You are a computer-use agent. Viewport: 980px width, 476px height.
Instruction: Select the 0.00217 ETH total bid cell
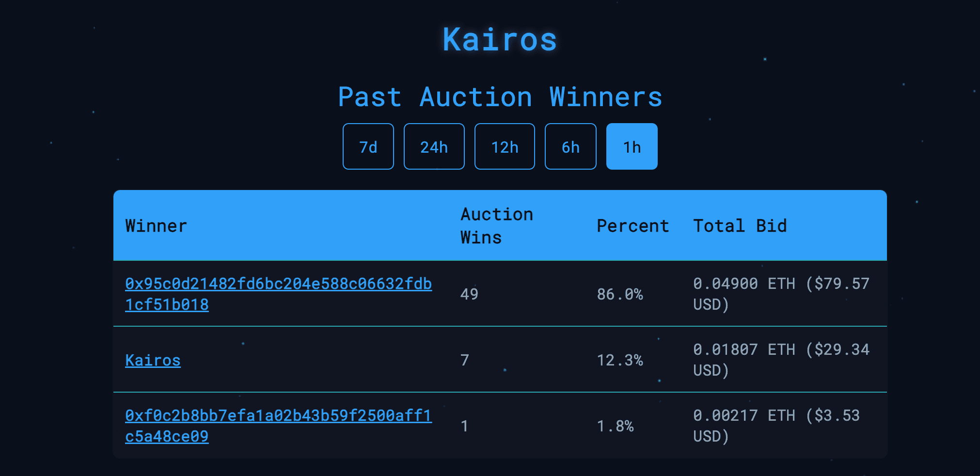(776, 426)
